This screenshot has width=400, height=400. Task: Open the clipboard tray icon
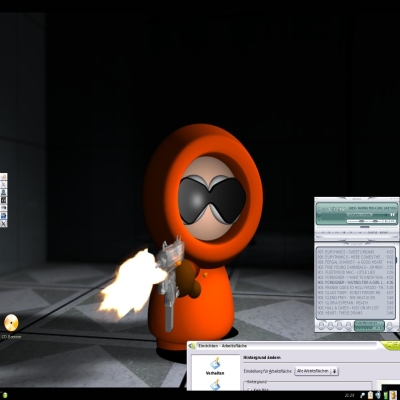coord(370,395)
